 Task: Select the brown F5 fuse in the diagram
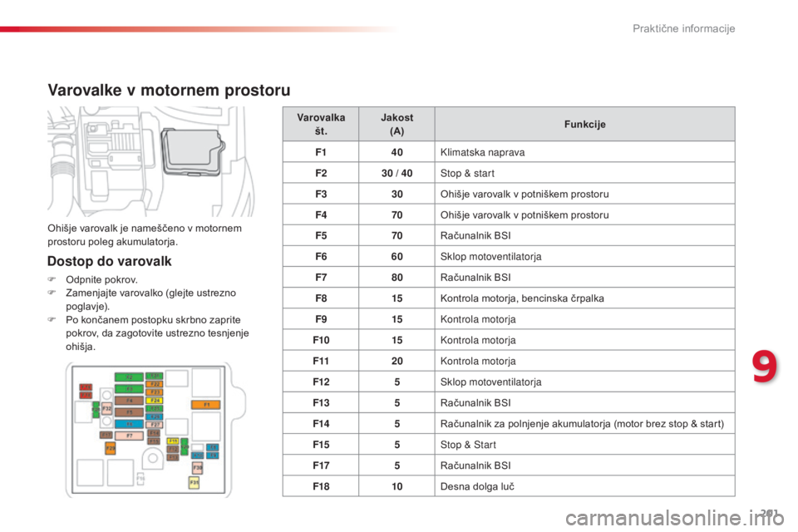click(x=130, y=412)
